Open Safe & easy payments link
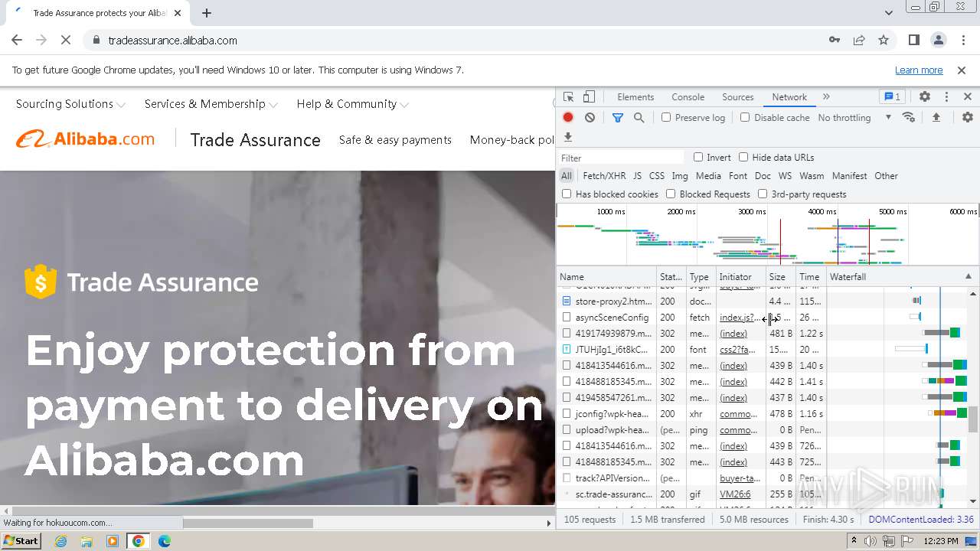This screenshot has height=551, width=980. pyautogui.click(x=395, y=140)
